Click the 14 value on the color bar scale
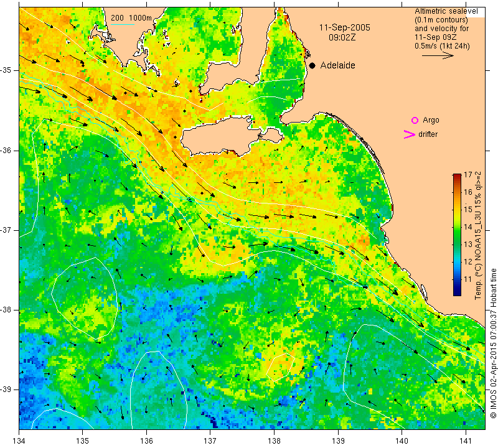 pos(468,227)
